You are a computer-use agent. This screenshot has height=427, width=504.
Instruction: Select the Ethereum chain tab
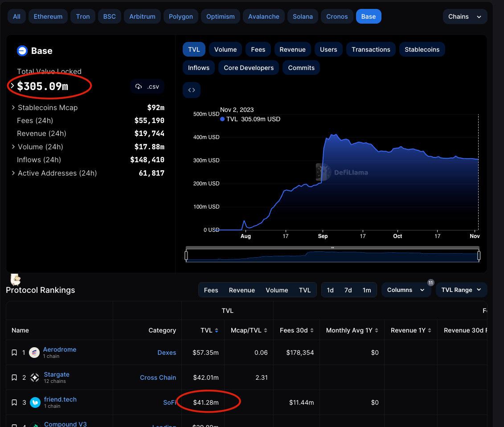click(x=48, y=16)
